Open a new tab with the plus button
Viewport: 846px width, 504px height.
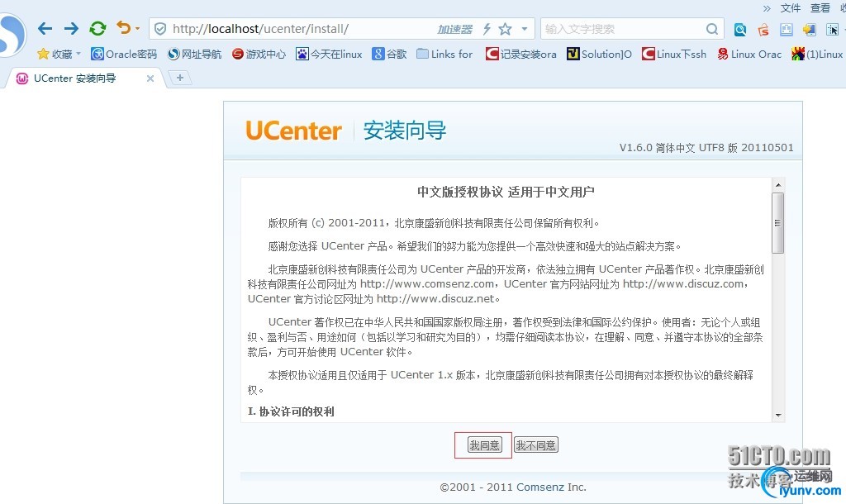(180, 78)
